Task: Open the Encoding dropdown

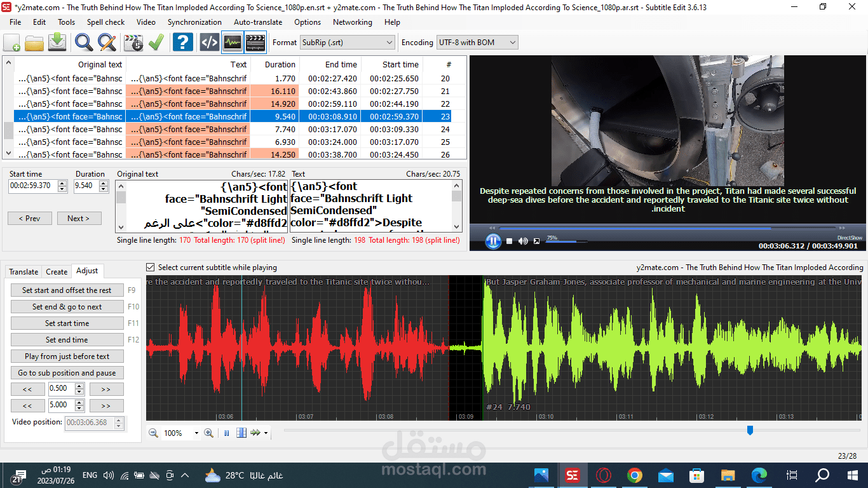Action: click(x=477, y=43)
